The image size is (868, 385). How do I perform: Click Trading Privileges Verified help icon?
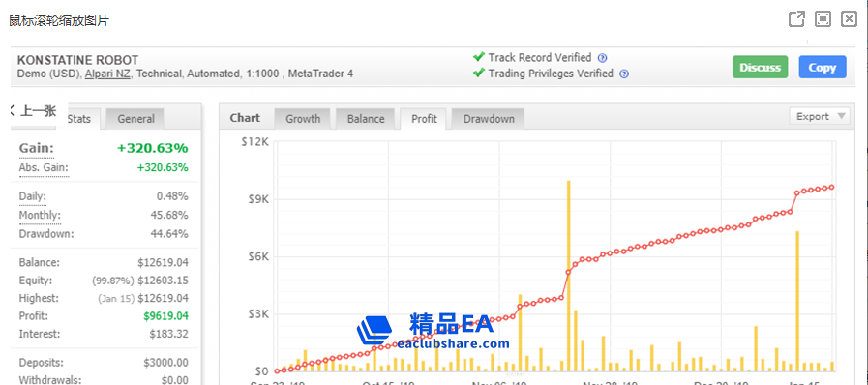[x=624, y=74]
